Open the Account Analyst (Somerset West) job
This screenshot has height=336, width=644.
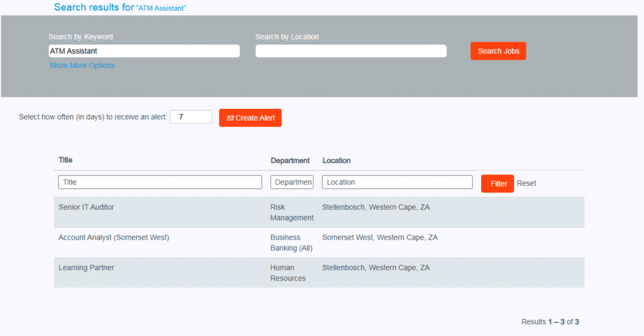114,237
